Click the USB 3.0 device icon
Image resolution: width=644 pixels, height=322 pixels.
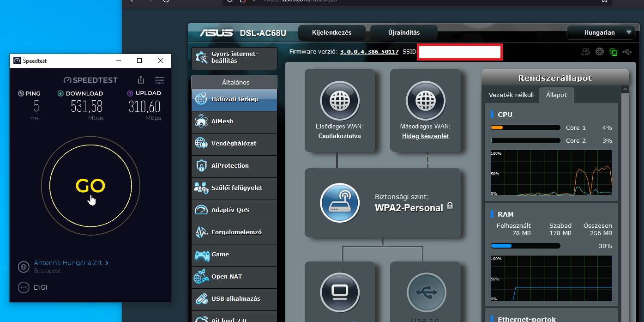pyautogui.click(x=427, y=293)
